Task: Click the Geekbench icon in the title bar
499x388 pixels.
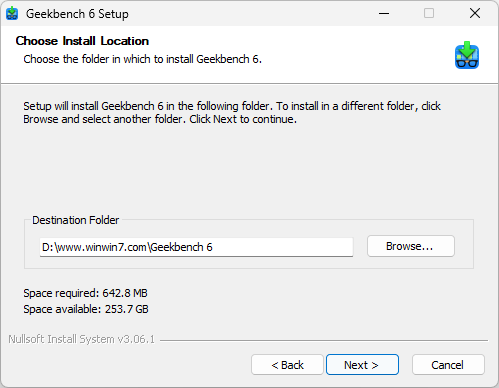Action: [x=12, y=13]
